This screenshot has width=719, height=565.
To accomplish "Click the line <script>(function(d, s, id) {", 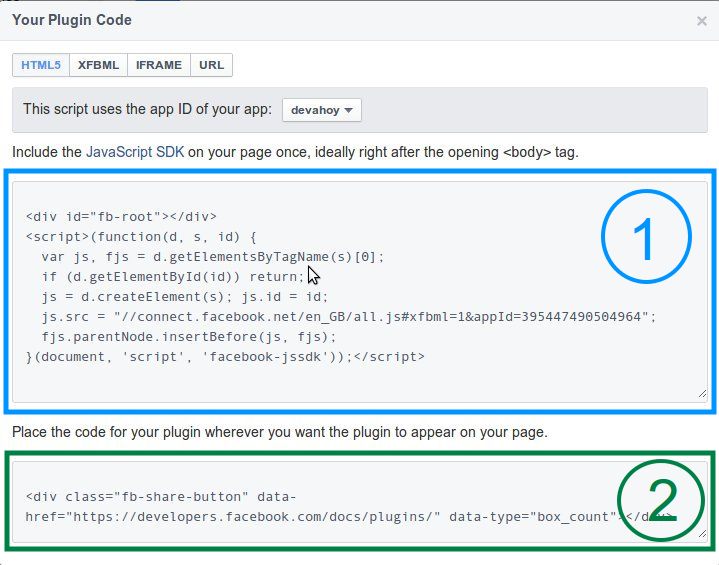I will (x=141, y=237).
